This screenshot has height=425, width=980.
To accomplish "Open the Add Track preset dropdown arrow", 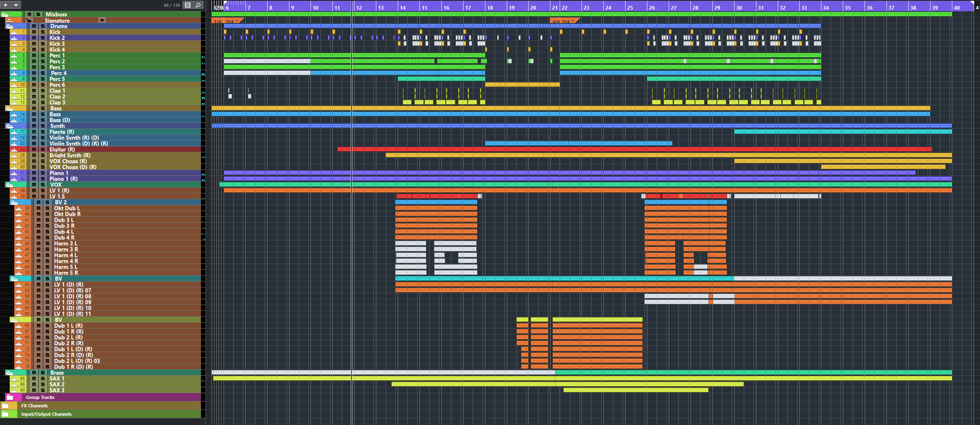I will point(16,5).
